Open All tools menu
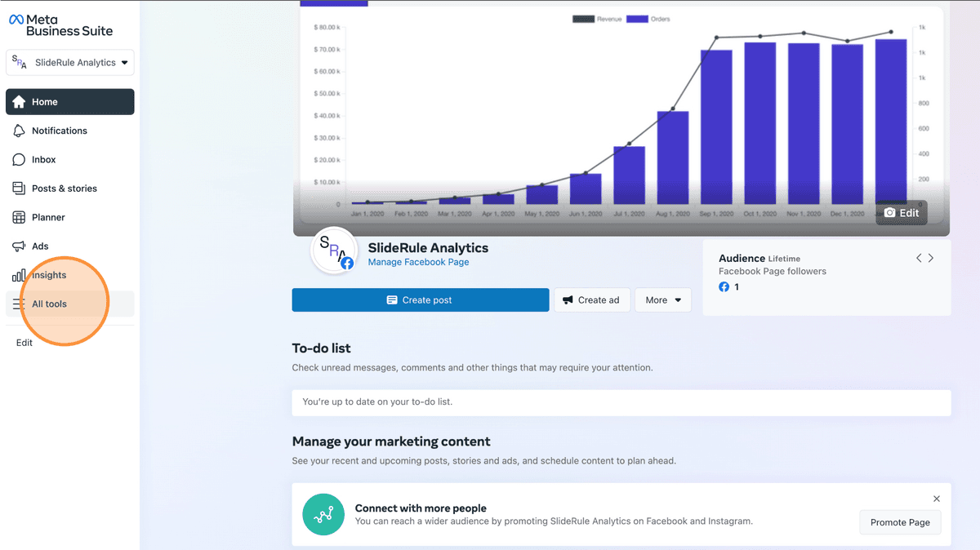This screenshot has width=980, height=550. pos(70,304)
